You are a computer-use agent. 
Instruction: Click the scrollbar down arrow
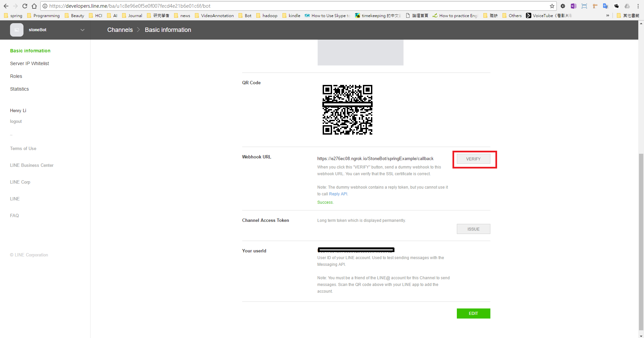coord(641,335)
